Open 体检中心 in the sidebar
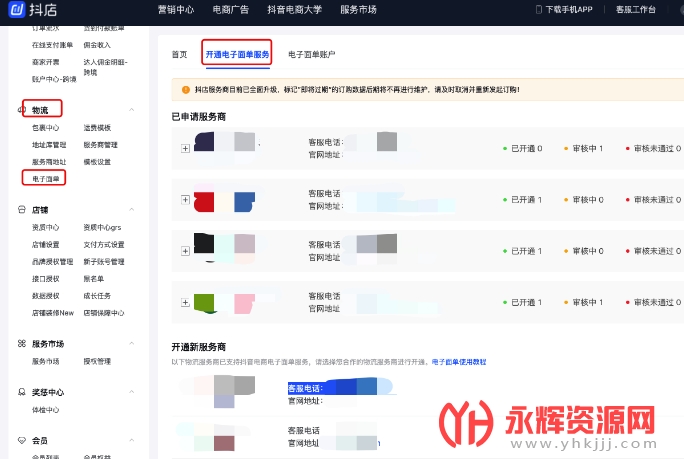The image size is (684, 459). pyautogui.click(x=45, y=409)
